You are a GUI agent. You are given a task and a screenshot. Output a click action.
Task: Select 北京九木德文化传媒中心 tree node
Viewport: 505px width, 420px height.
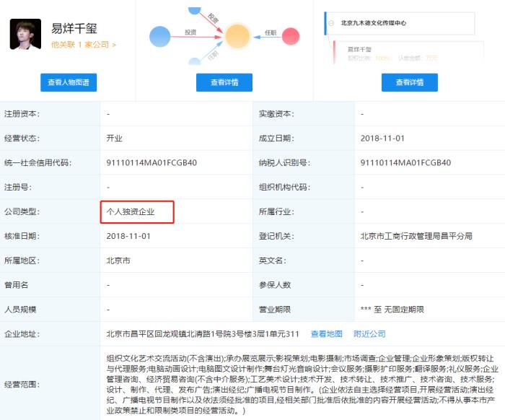[x=374, y=23]
